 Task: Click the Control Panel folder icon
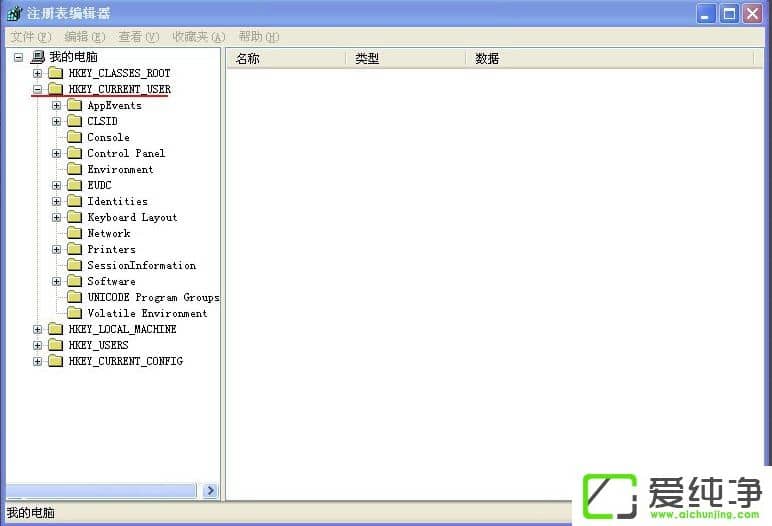[74, 153]
